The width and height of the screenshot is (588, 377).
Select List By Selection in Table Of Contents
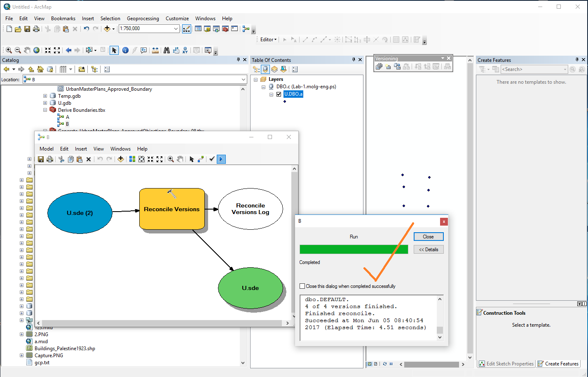283,69
